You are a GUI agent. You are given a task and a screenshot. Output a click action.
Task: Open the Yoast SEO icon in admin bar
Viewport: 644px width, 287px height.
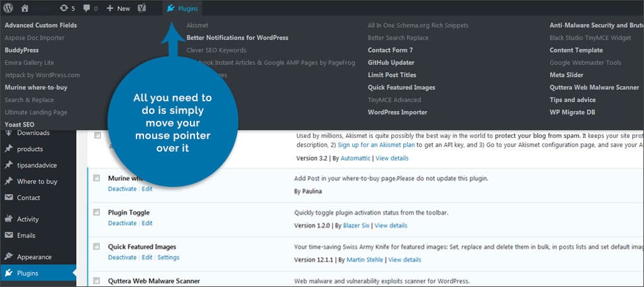pyautogui.click(x=142, y=8)
